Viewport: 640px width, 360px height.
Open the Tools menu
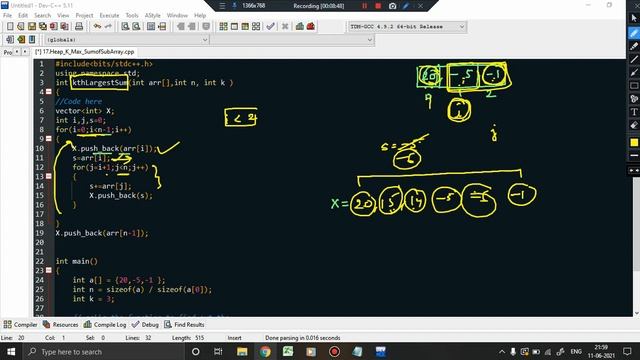132,16
